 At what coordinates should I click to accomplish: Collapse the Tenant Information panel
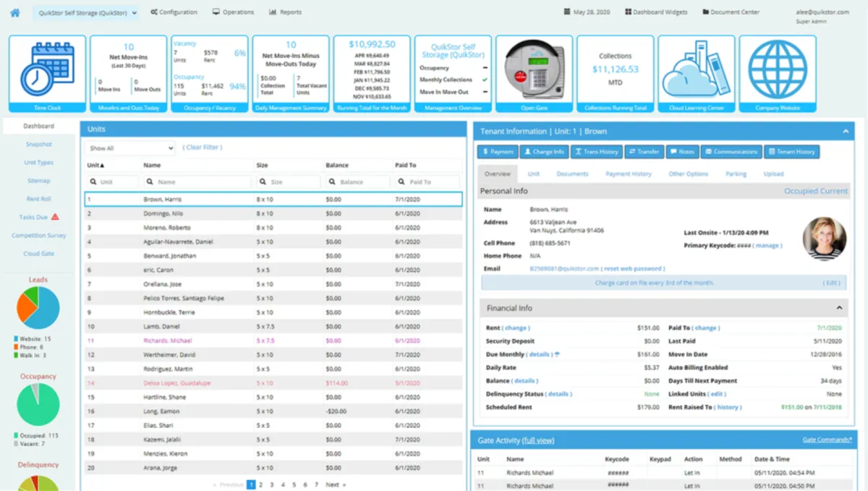pyautogui.click(x=846, y=132)
